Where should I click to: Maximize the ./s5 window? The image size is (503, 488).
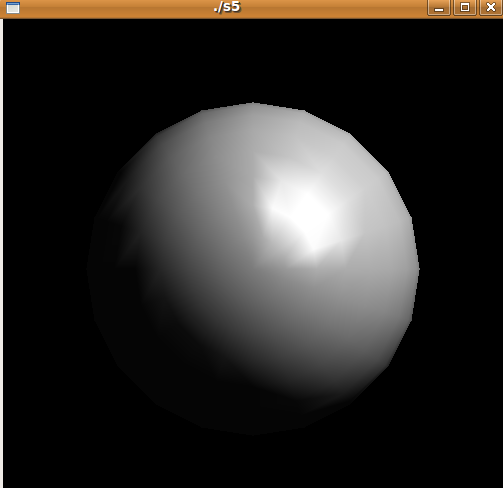465,8
